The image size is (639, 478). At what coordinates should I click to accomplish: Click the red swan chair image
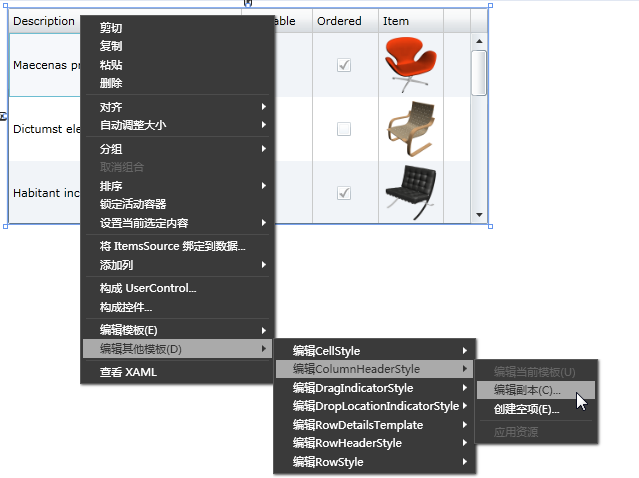tap(411, 65)
